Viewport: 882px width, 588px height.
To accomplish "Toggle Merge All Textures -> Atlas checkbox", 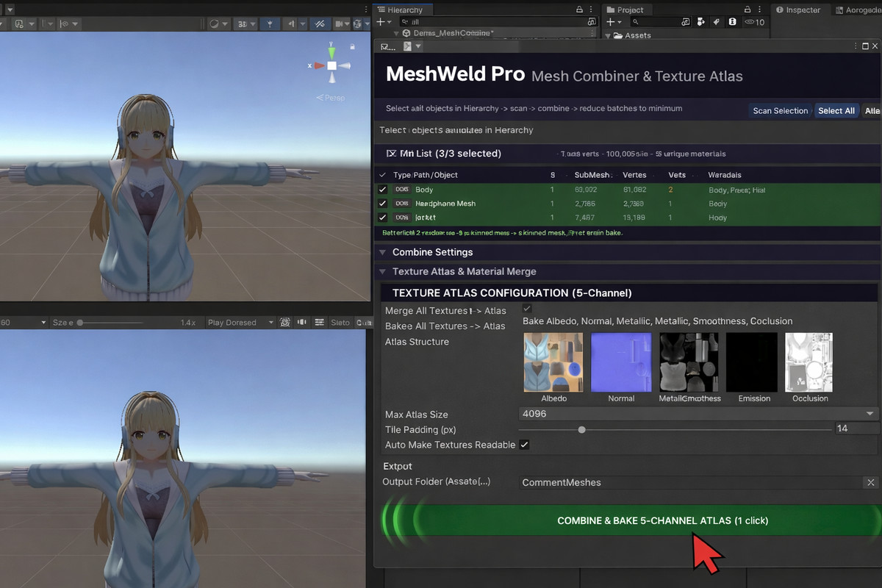I will point(527,309).
